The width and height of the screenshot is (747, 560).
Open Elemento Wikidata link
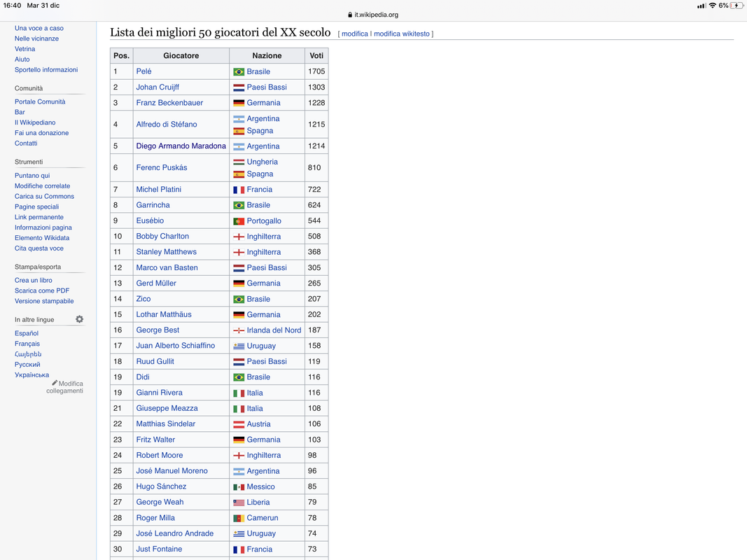coord(42,238)
